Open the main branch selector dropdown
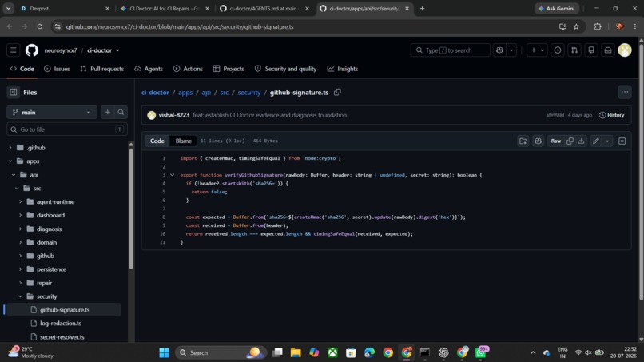 [x=52, y=112]
